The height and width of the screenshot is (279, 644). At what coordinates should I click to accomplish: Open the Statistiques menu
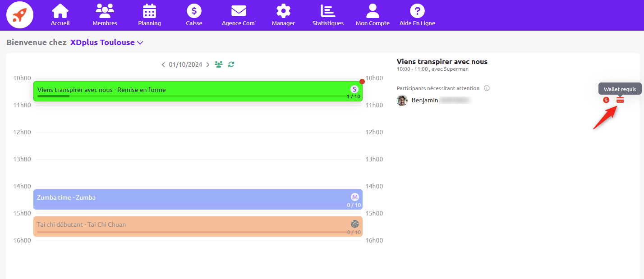[328, 15]
